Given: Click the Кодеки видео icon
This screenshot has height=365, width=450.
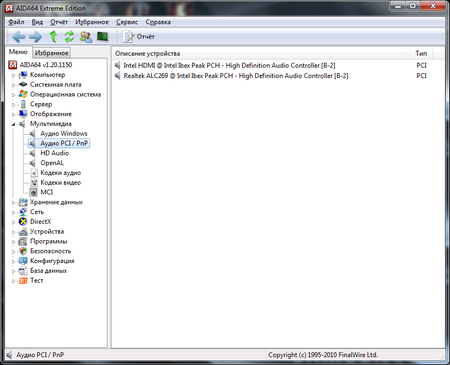Looking at the screenshot, I should click(34, 183).
